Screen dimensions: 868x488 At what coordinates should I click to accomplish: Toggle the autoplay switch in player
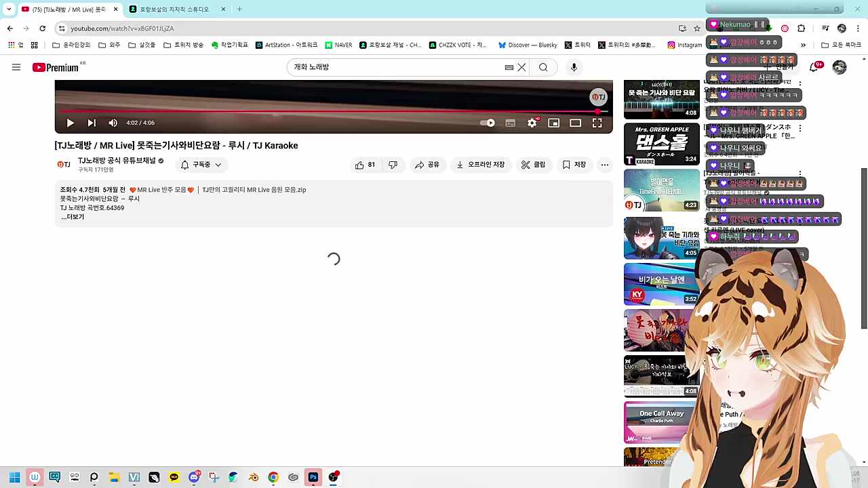tap(488, 123)
